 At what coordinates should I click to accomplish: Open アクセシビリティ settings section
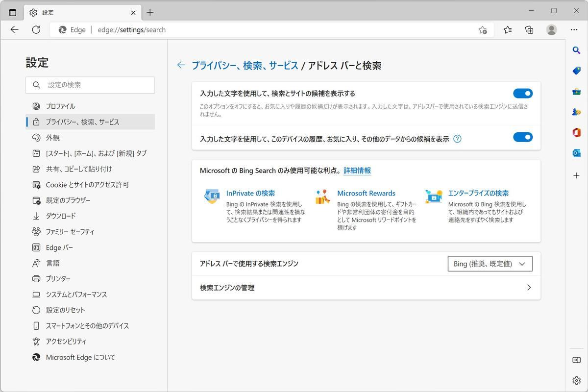click(x=90, y=342)
